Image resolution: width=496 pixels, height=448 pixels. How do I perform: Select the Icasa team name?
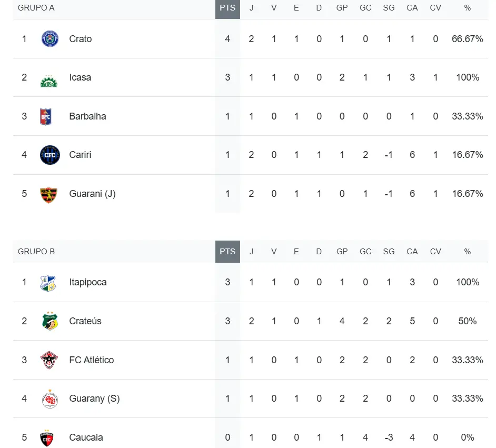point(80,78)
